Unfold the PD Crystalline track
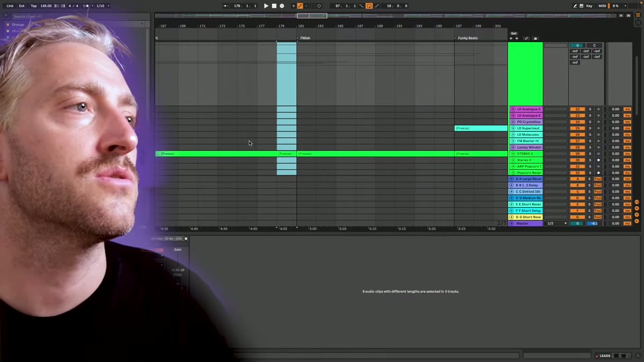 (513, 122)
